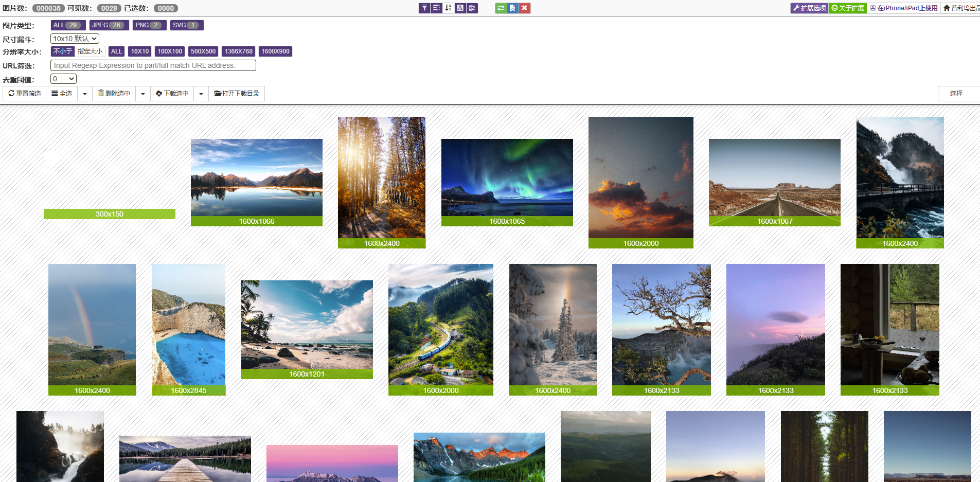Click the selected count badge 0000
This screenshot has width=980, height=482.
[166, 8]
